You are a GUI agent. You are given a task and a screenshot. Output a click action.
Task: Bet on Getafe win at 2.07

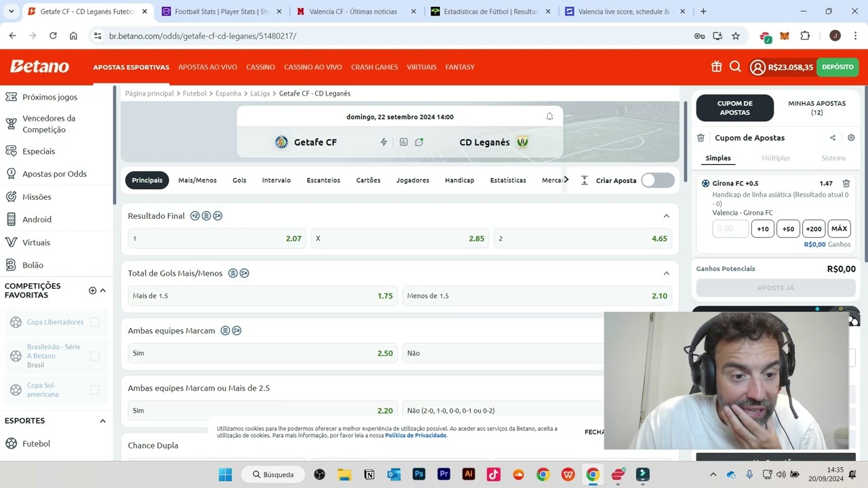[x=217, y=239]
